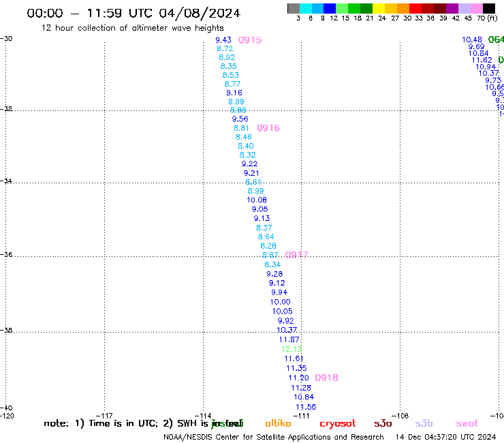Select the orange swatch in the color scale
Viewport: 504px width, 443px height.
coord(403,8)
